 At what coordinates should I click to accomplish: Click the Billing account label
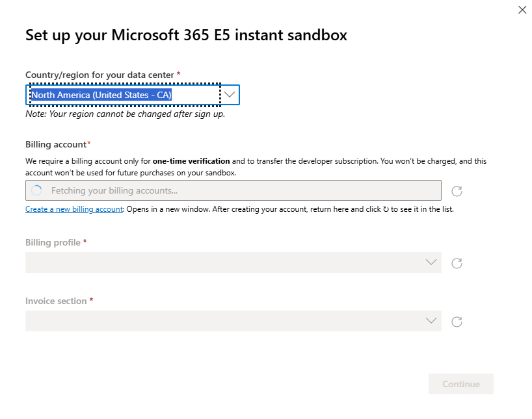tap(56, 144)
